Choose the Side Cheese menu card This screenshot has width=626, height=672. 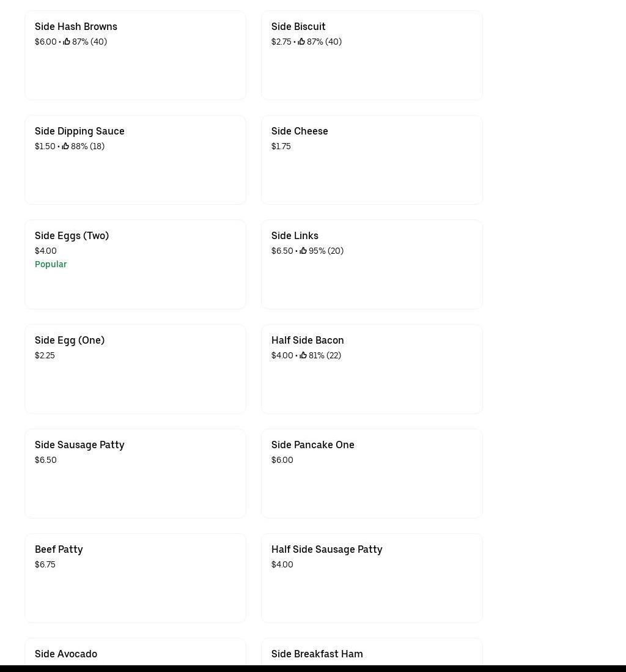pos(372,160)
